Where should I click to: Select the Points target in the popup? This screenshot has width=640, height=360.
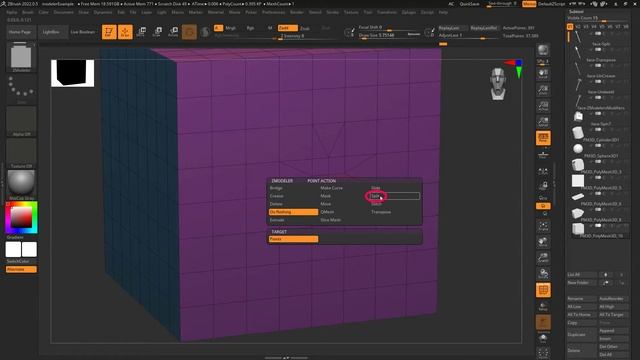293,239
